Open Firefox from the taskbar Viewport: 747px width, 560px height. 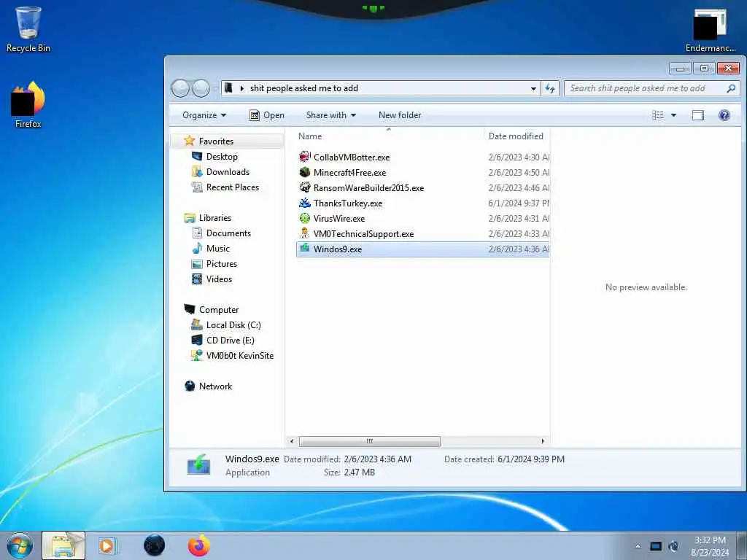(x=198, y=545)
